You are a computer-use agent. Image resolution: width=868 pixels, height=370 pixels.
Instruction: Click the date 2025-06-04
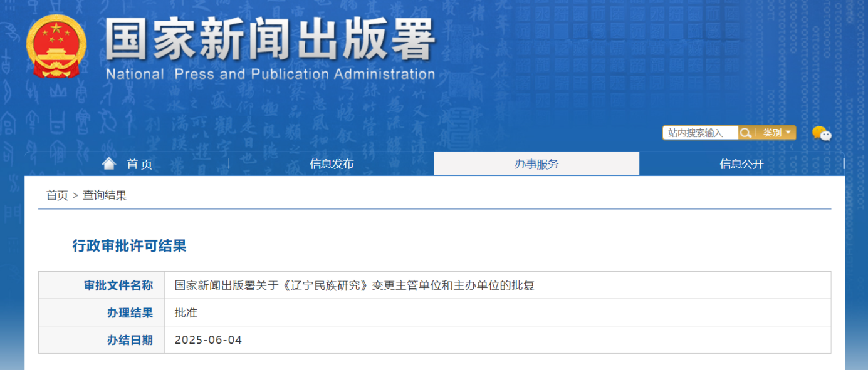pyautogui.click(x=208, y=340)
